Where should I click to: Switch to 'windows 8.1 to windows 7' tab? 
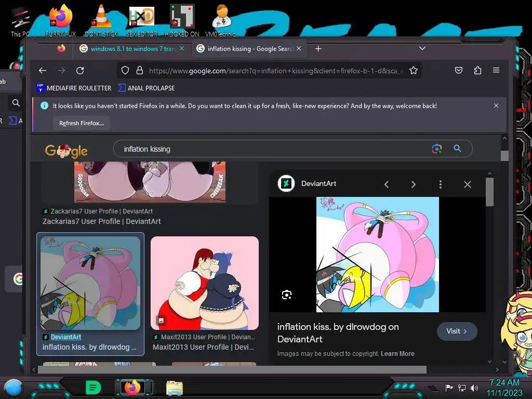point(132,48)
